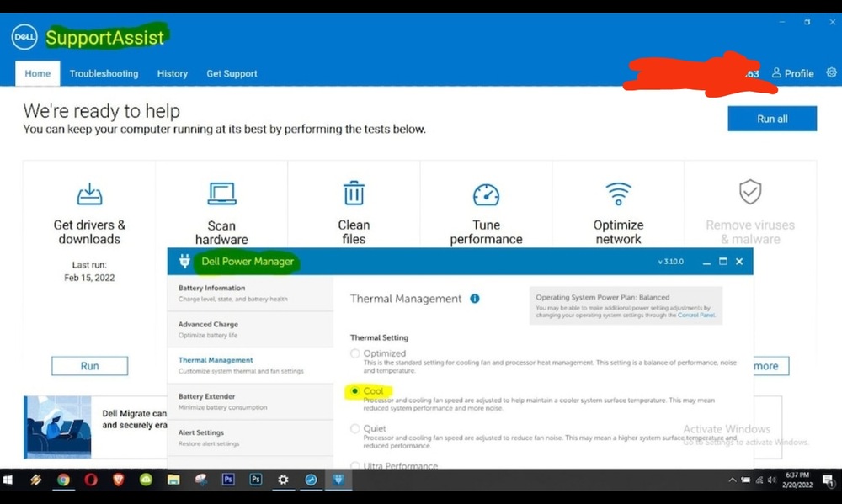Open the Troubleshooting tab
Image resolution: width=842 pixels, height=504 pixels.
(x=104, y=73)
